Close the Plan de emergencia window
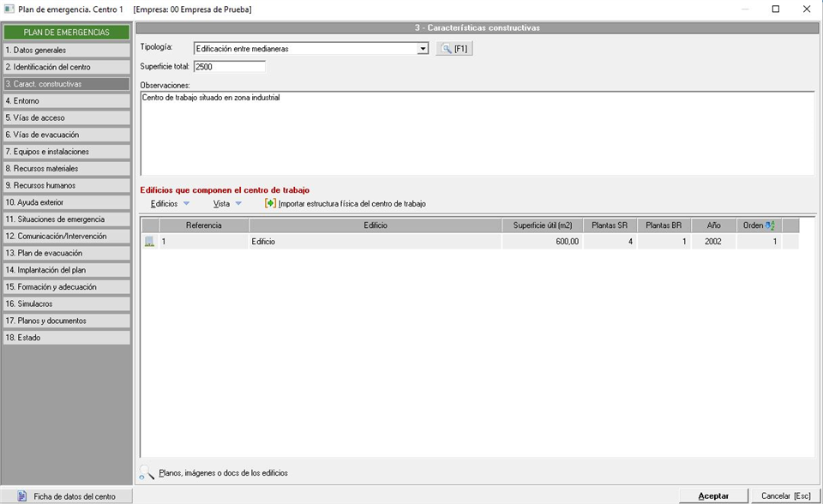This screenshot has width=823, height=504. click(x=807, y=9)
